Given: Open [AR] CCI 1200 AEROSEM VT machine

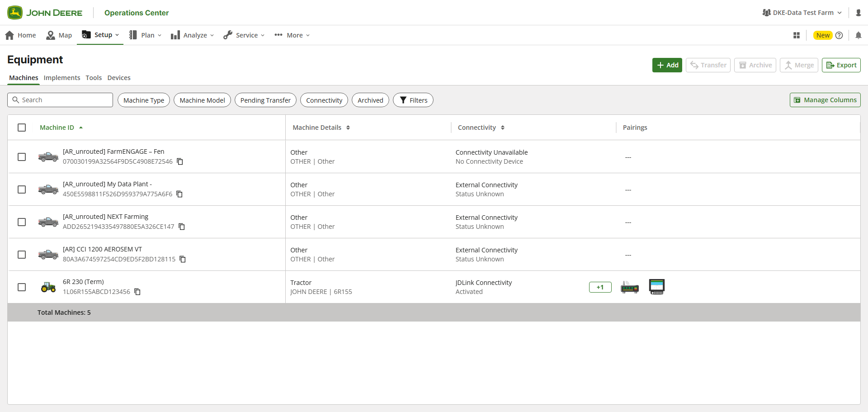Looking at the screenshot, I should (102, 249).
